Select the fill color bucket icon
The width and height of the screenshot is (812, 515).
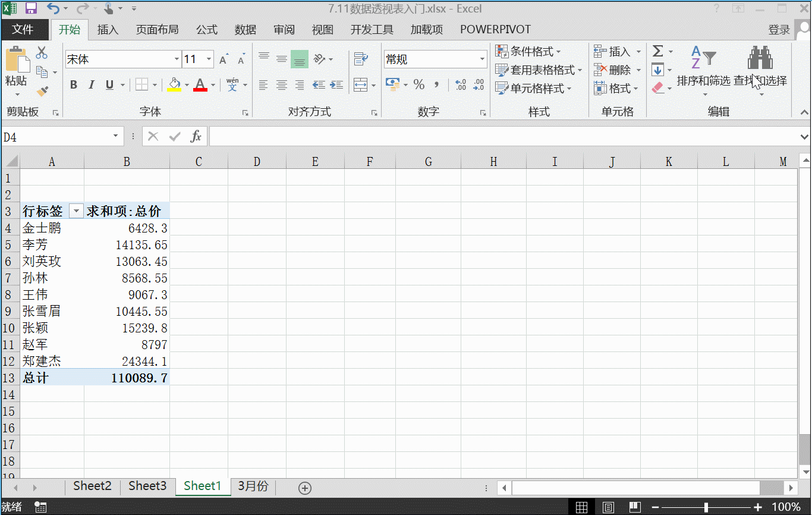(173, 84)
